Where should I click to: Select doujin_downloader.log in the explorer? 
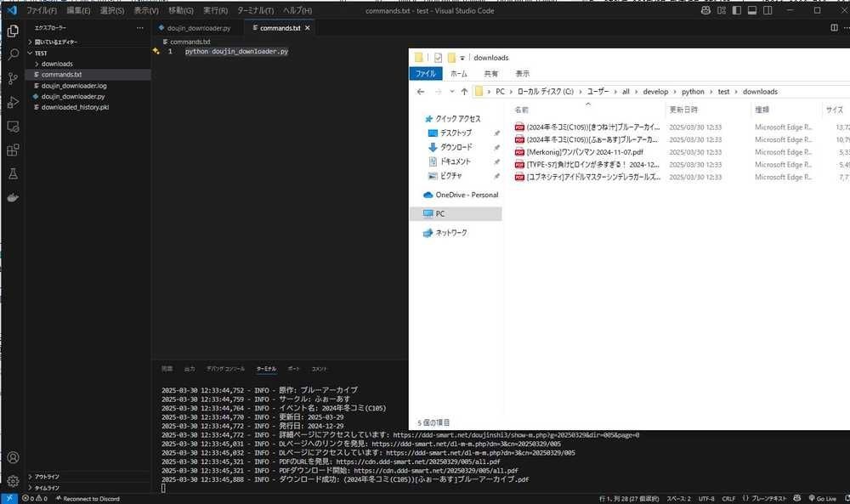[x=74, y=86]
